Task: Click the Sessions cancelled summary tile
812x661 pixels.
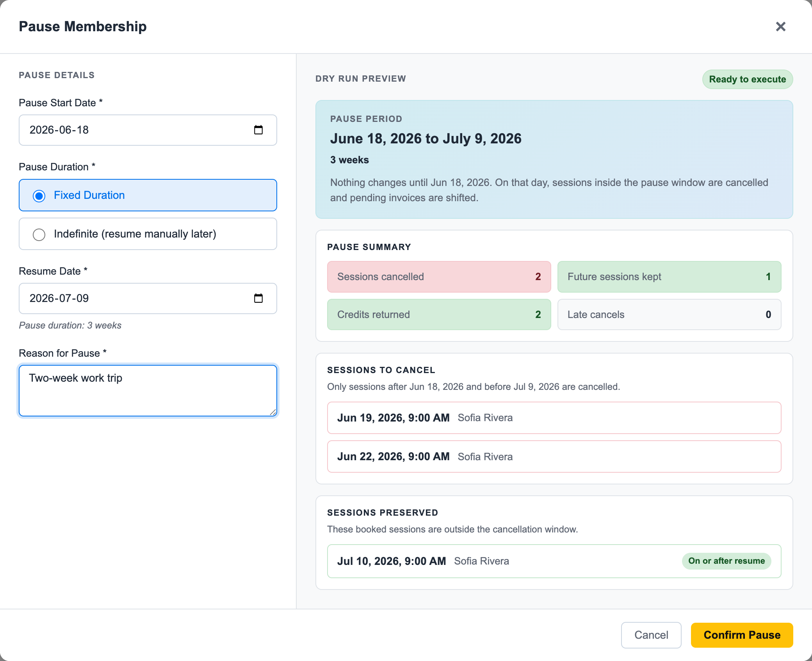Action: coord(439,277)
